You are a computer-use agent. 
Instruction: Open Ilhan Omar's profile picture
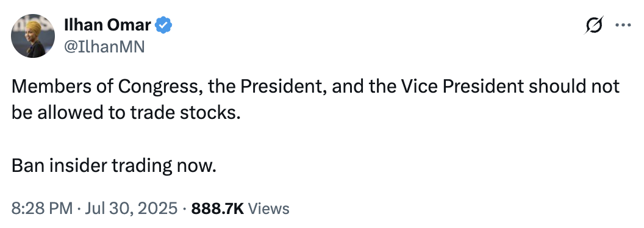33,36
